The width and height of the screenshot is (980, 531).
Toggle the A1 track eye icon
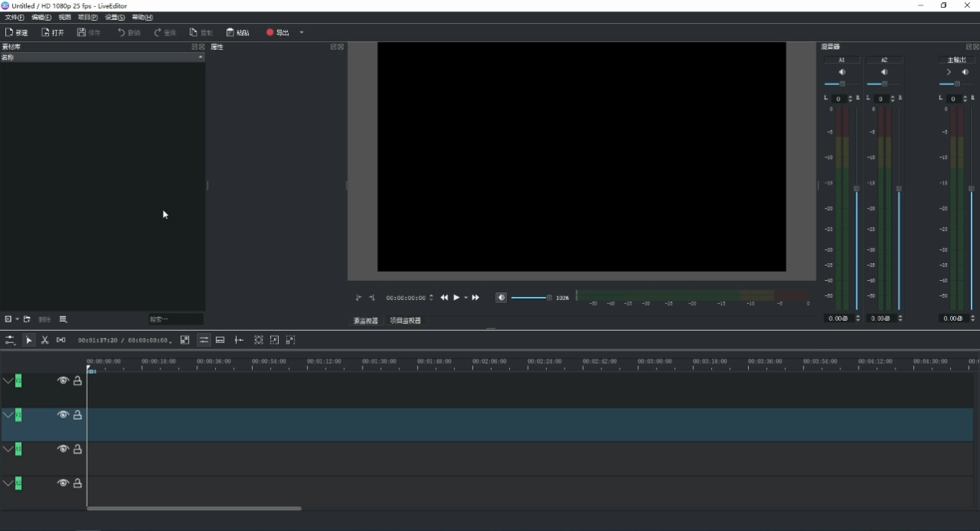pyautogui.click(x=63, y=449)
